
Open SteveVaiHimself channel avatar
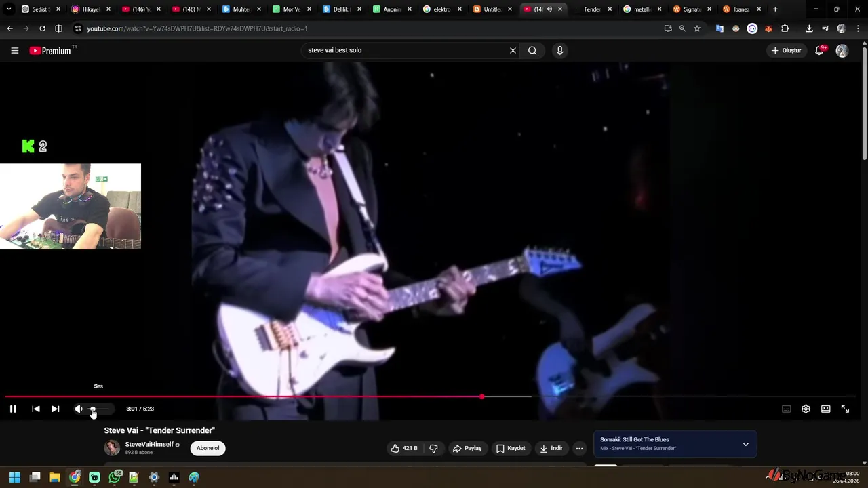point(112,448)
